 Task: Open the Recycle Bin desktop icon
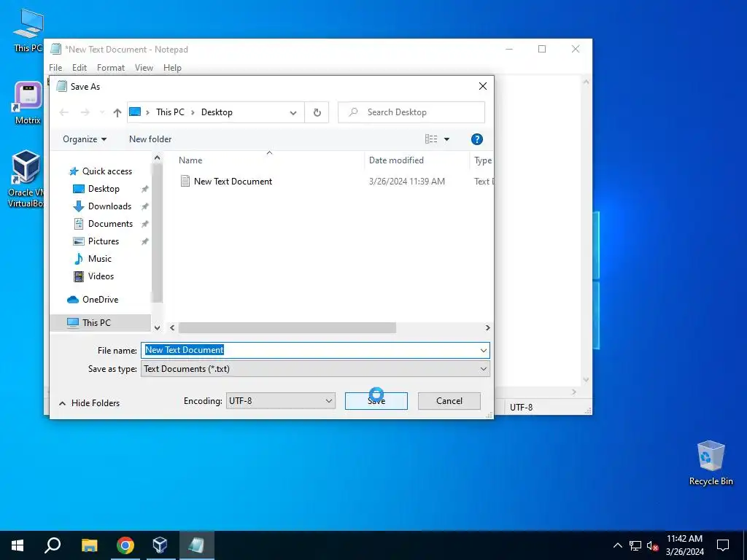click(x=711, y=462)
